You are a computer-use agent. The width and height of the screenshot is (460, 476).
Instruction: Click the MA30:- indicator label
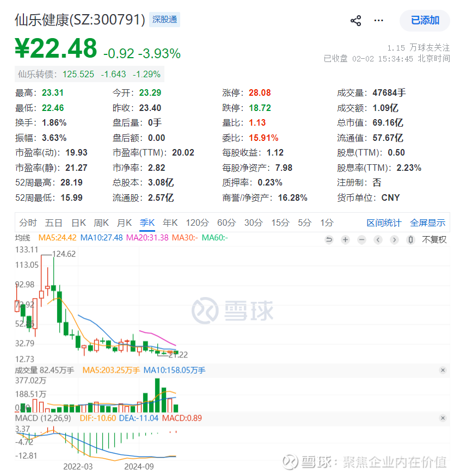[x=185, y=238]
